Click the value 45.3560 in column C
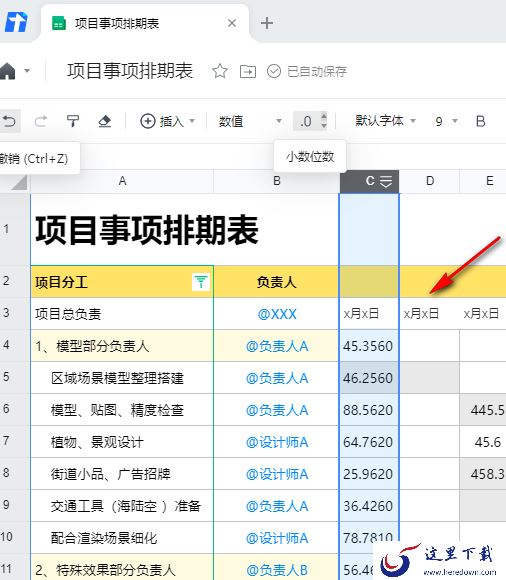Image resolution: width=506 pixels, height=580 pixels. pyautogui.click(x=368, y=346)
